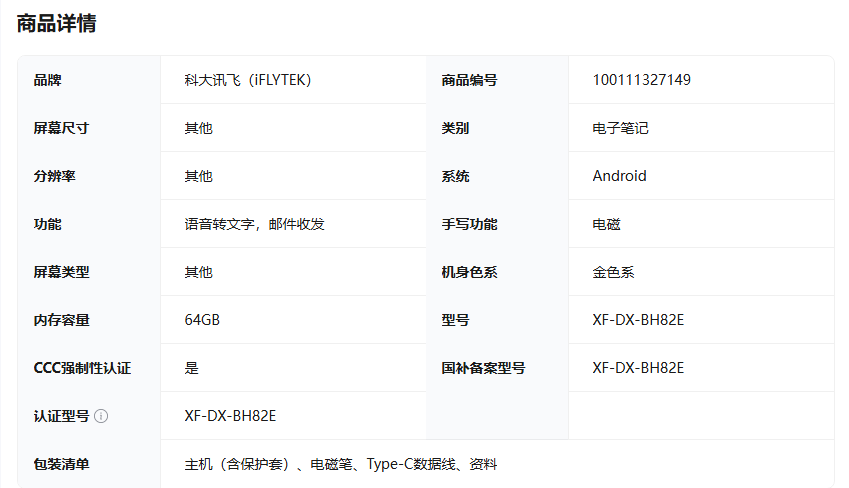849x488 pixels.
Task: Click the 功能 label
Action: [48, 224]
